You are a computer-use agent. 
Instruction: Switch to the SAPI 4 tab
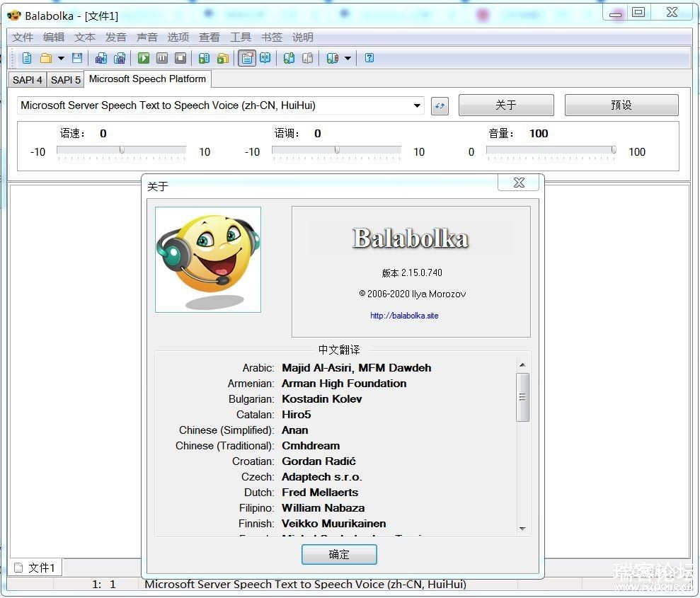tap(27, 80)
